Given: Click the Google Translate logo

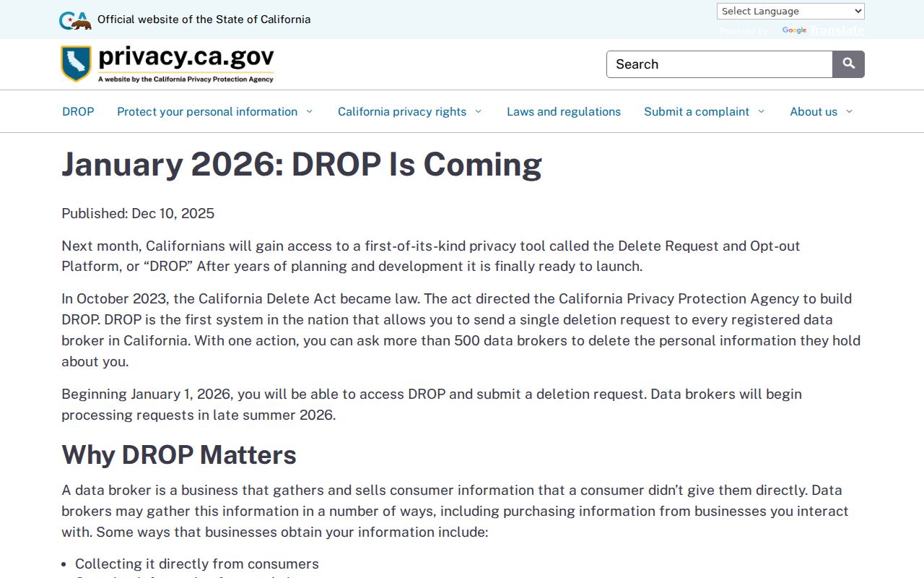Looking at the screenshot, I should click(794, 30).
